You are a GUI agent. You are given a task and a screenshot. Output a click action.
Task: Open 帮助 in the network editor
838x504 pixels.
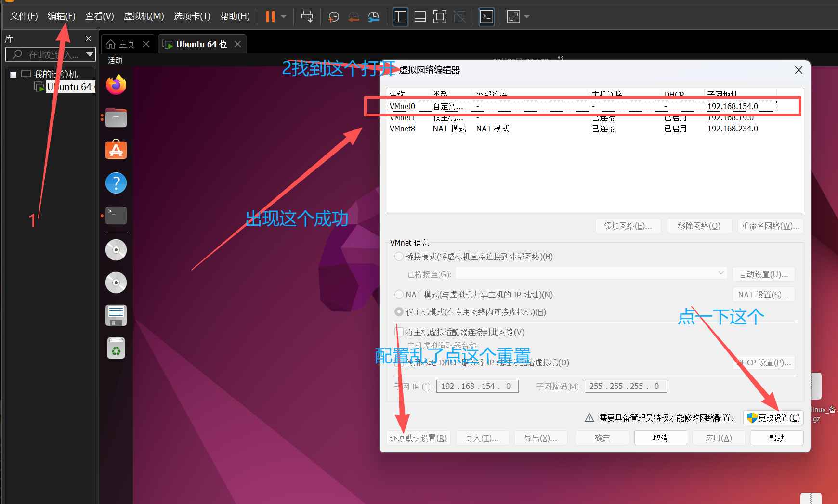[777, 438]
